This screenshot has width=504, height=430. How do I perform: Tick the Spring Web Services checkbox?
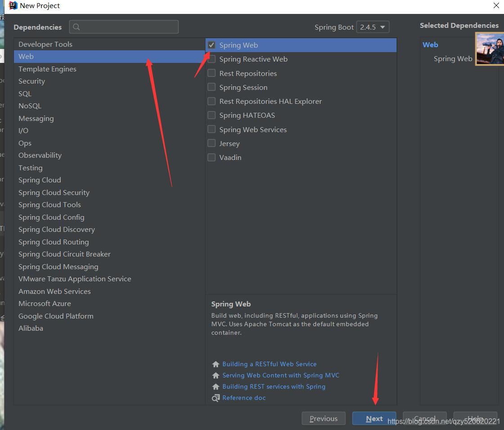click(211, 129)
